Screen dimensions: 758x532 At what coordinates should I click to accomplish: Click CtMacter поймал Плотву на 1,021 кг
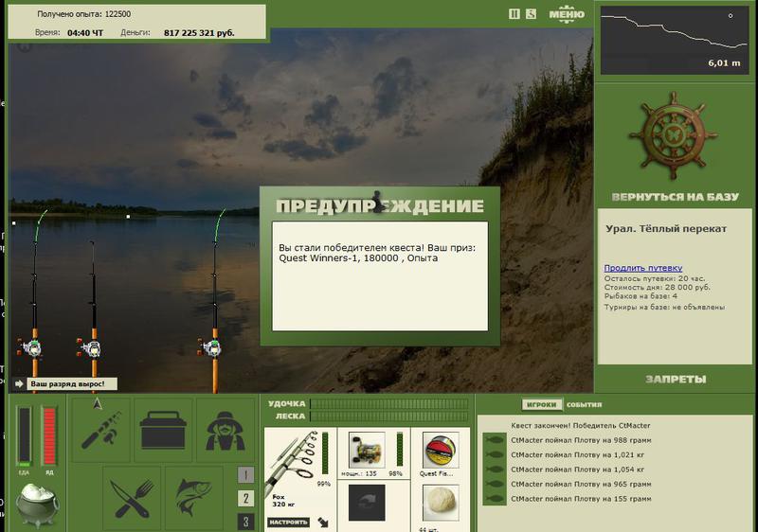coord(577,454)
